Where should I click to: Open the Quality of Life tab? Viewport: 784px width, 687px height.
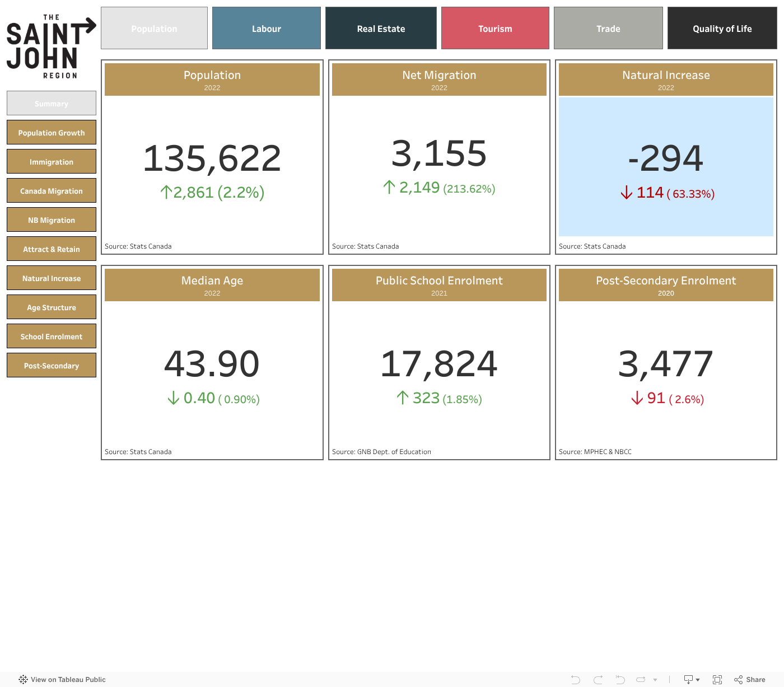(x=722, y=28)
